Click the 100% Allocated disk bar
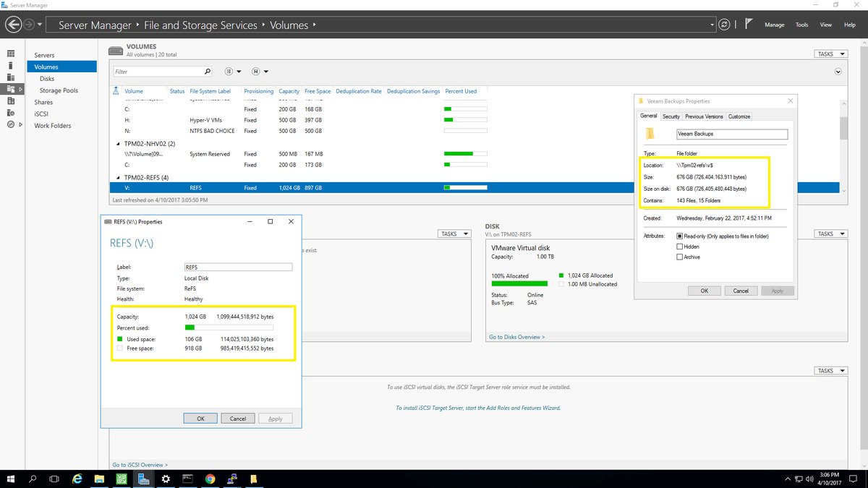This screenshot has height=488, width=868. [519, 283]
